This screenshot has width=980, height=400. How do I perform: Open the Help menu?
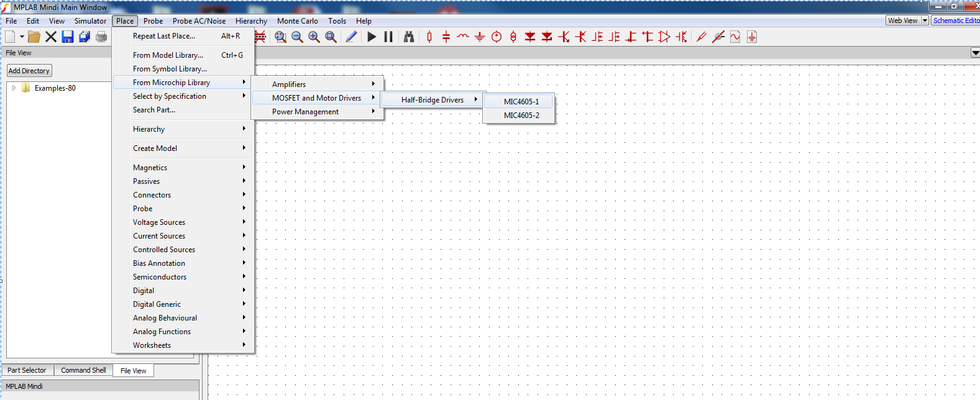point(364,20)
